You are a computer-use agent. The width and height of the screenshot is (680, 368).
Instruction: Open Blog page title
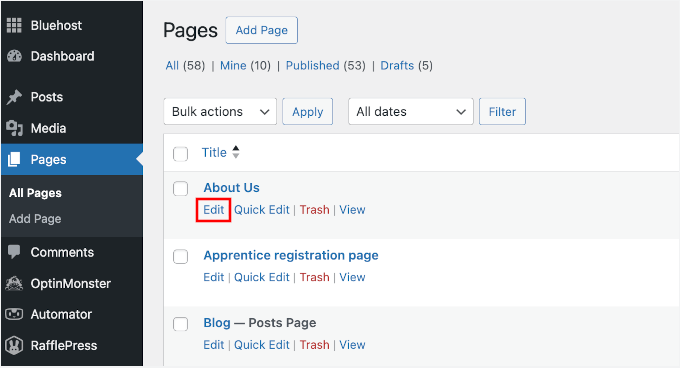217,323
